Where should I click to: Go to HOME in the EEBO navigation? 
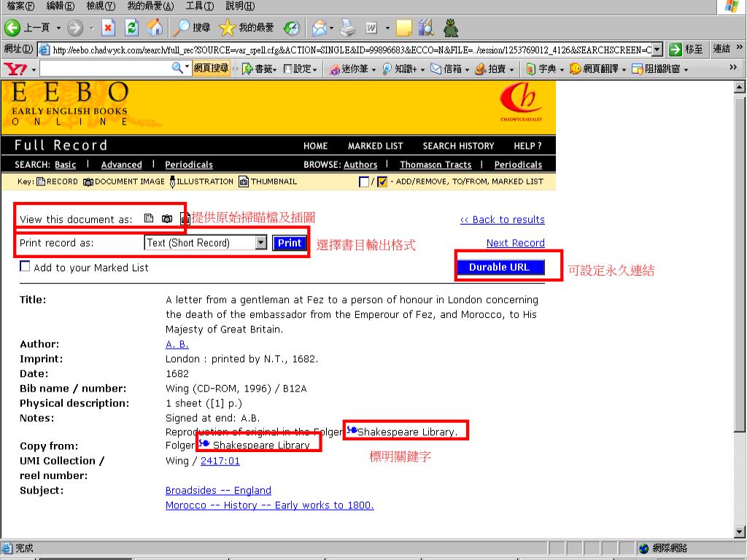coord(315,146)
